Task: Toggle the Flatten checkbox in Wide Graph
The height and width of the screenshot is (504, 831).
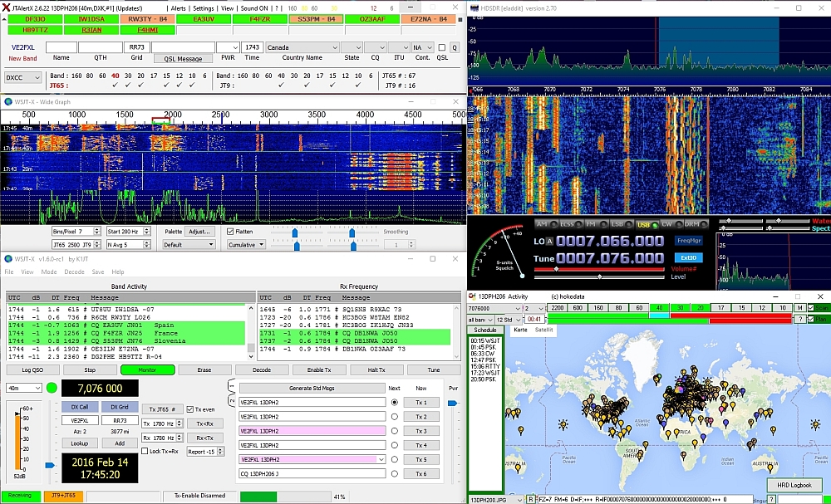Action: (x=231, y=232)
